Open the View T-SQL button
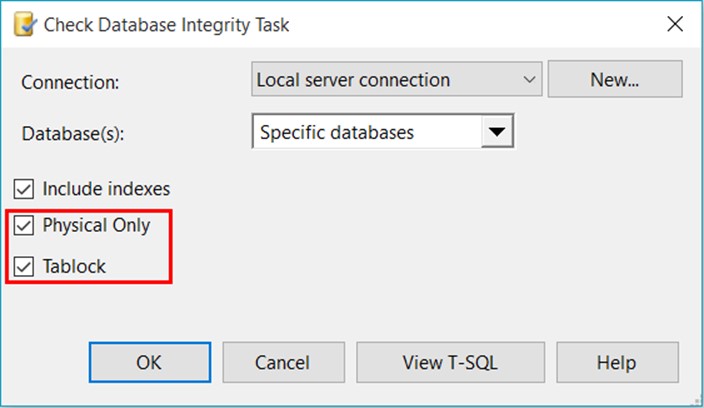Image resolution: width=704 pixels, height=408 pixels. pos(450,362)
